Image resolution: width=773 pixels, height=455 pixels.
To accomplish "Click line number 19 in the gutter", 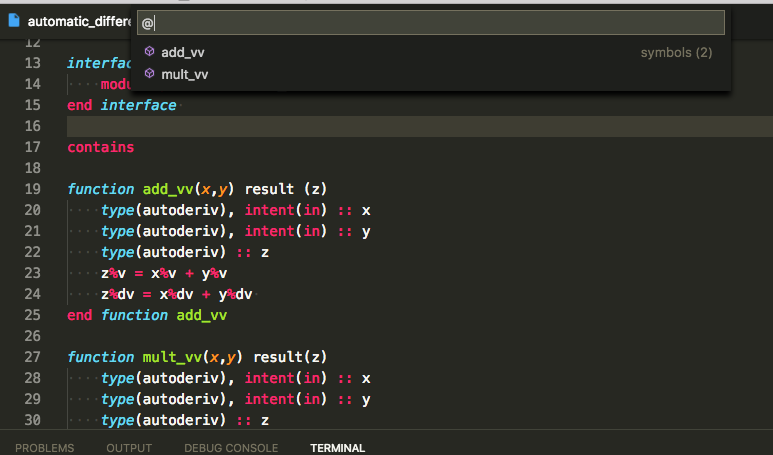I will coord(33,189).
